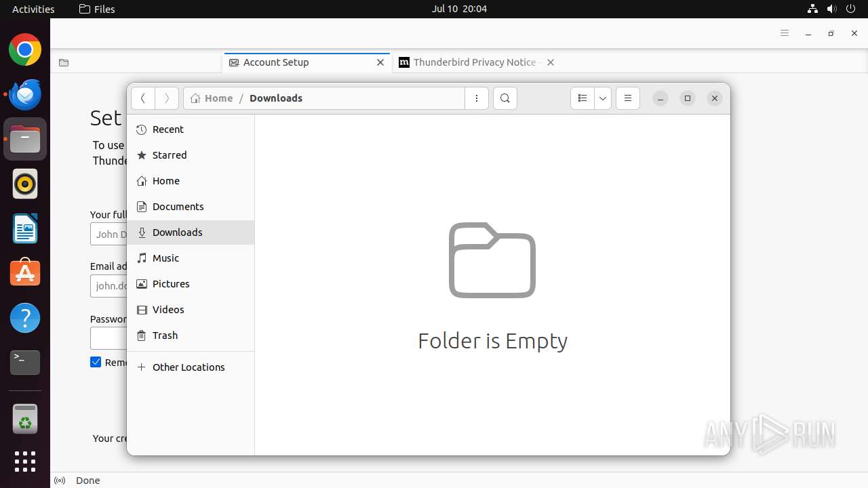Image resolution: width=868 pixels, height=488 pixels.
Task: Open Files app from the dock
Action: pyautogui.click(x=25, y=139)
